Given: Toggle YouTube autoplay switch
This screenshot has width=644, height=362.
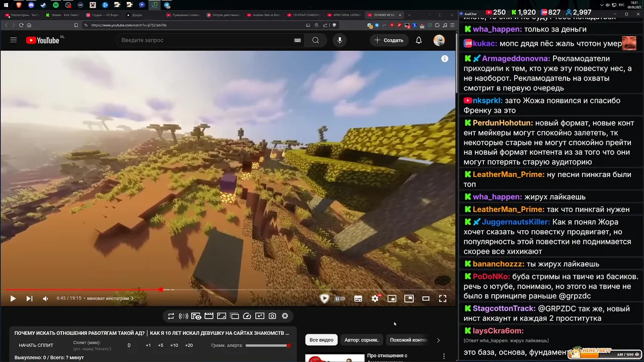Looking at the screenshot, I should [x=340, y=299].
